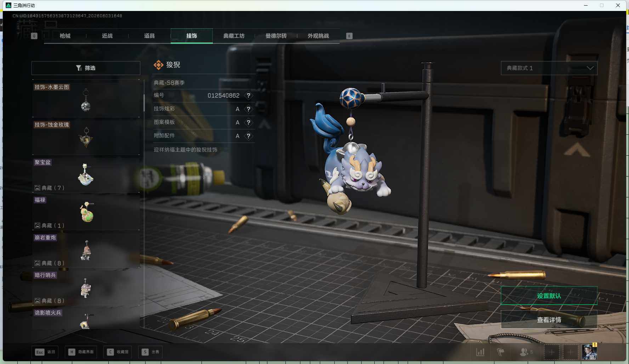Click the E next-tab key icon

click(x=349, y=36)
